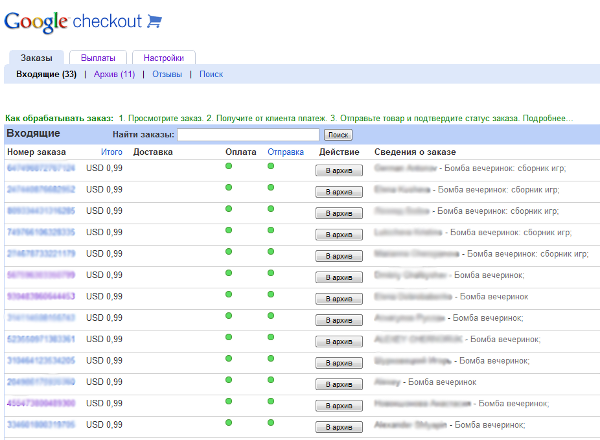Click shipping status dot for order 647…
Screen dimensions: 600x440
271,166
